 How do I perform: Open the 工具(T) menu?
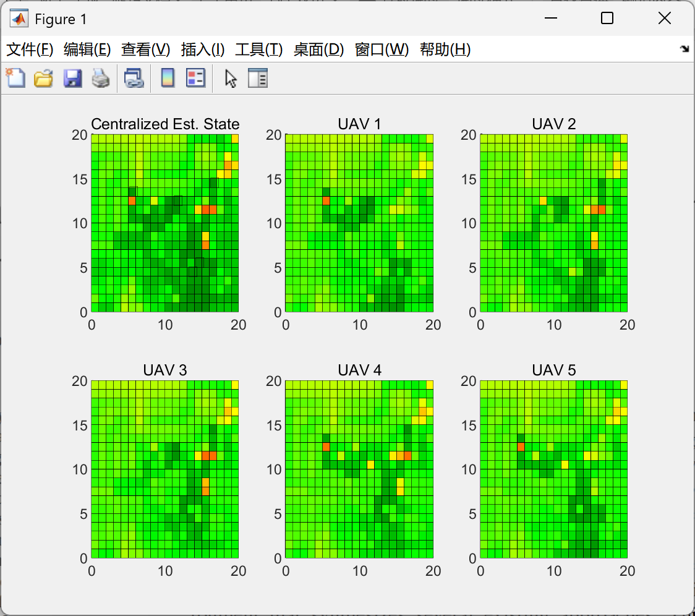tap(259, 49)
